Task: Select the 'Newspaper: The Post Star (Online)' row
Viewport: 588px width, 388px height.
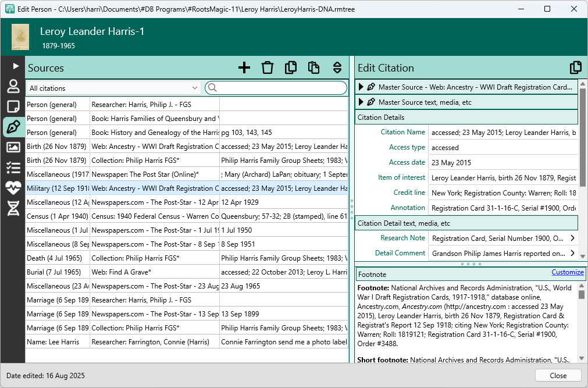Action: tap(187, 175)
